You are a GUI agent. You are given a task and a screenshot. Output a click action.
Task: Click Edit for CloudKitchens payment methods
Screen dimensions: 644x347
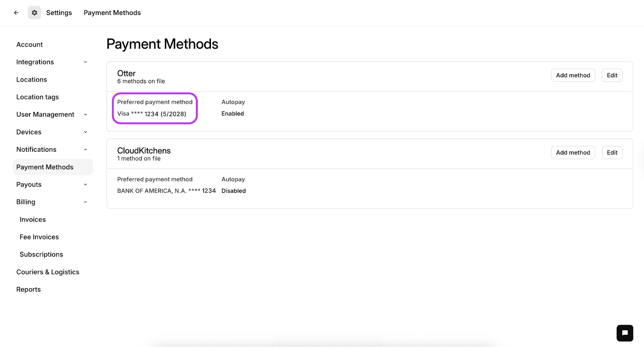[x=612, y=152]
